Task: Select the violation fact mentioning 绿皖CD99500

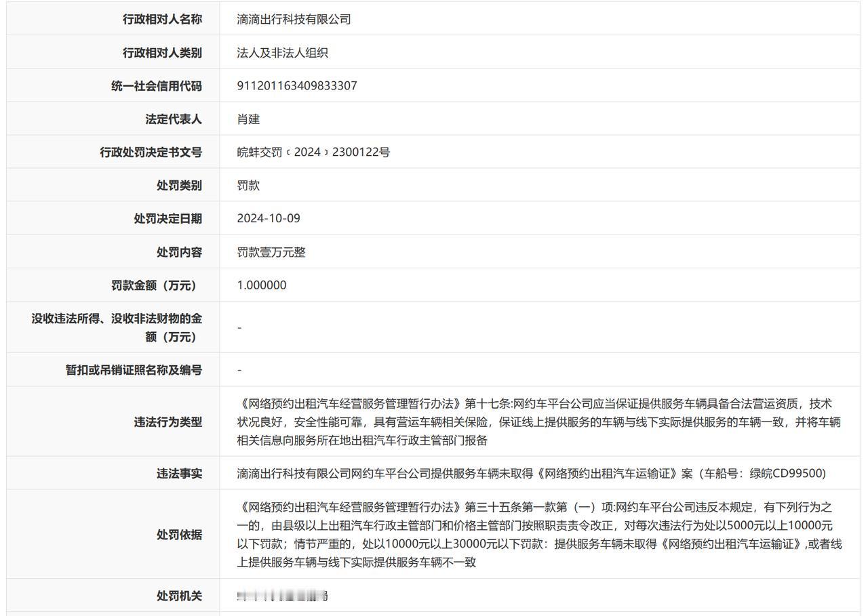Action: coord(532,474)
